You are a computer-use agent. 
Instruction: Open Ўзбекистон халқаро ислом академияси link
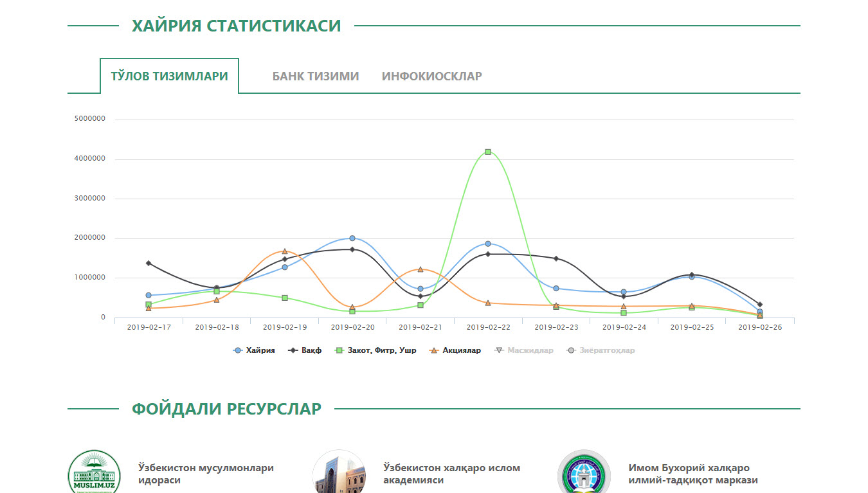451,474
